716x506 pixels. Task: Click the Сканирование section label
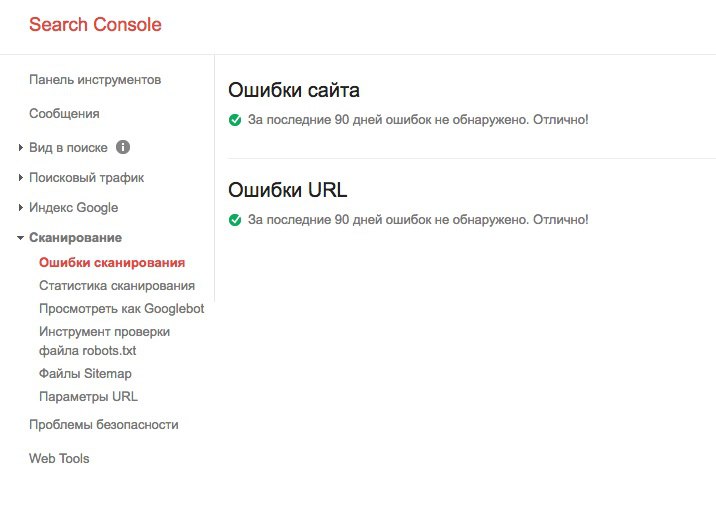point(75,237)
